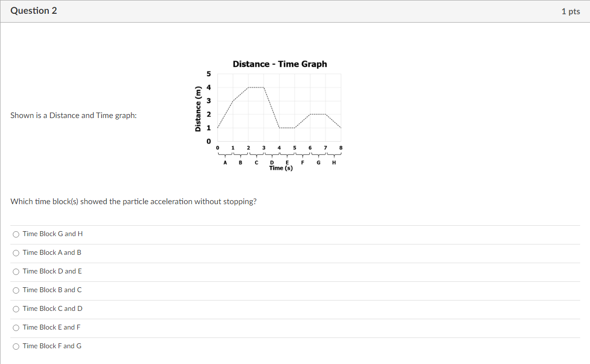Select answer "Time Block A and B"
Screen dimensions: 590x364
point(16,253)
